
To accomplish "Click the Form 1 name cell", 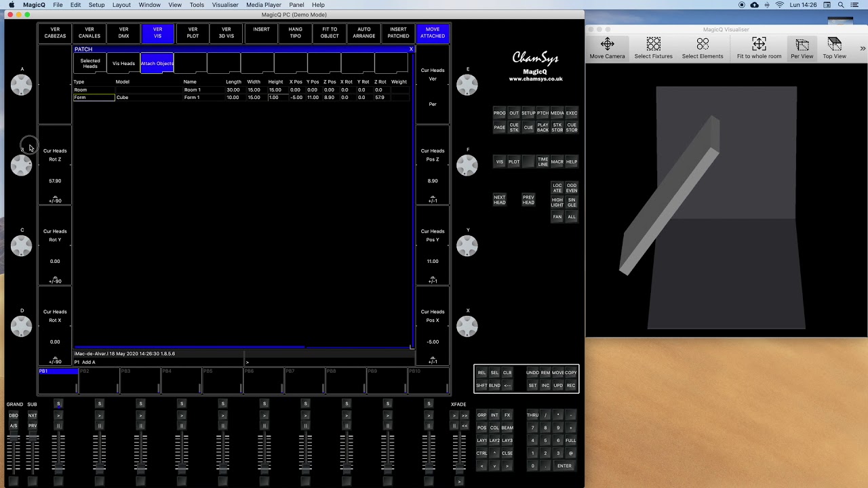I will (203, 98).
